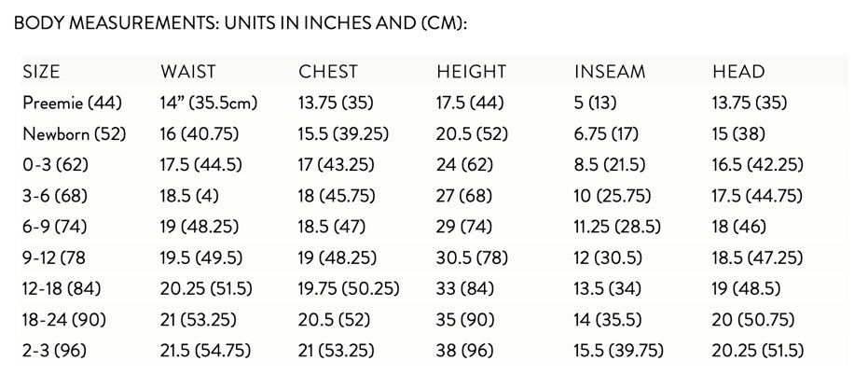Click the 18-24 head value 20 (50.75)
The width and height of the screenshot is (868, 389).
pyautogui.click(x=753, y=320)
